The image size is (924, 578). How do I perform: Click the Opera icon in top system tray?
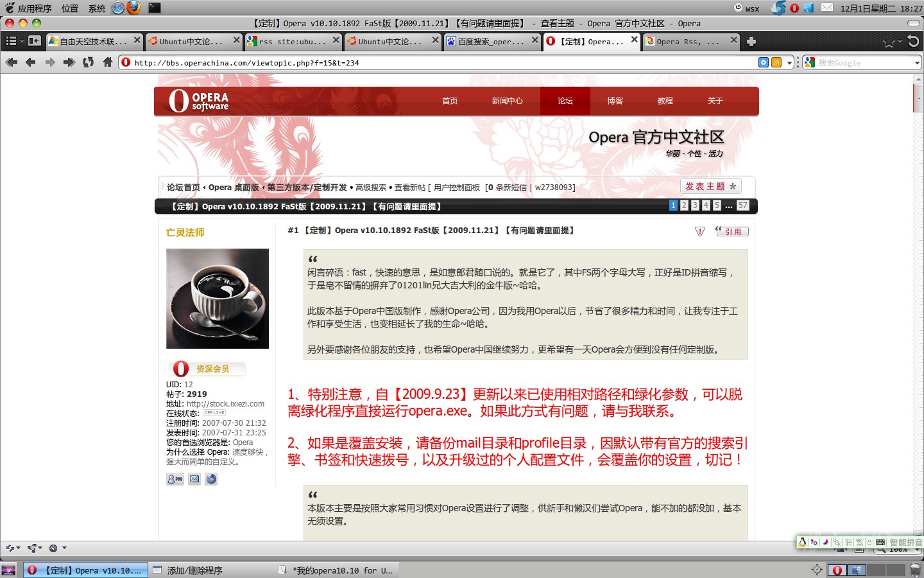pos(794,8)
